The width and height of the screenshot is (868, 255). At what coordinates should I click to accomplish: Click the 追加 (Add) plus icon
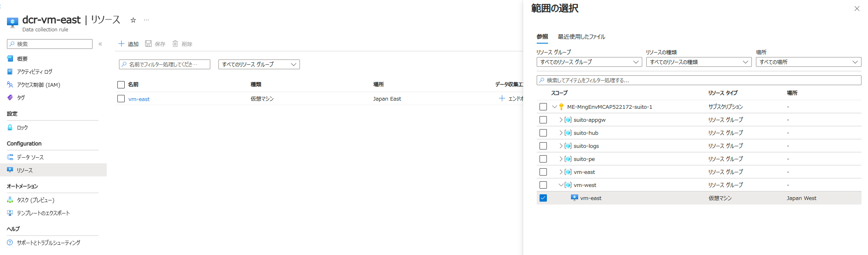(121, 44)
